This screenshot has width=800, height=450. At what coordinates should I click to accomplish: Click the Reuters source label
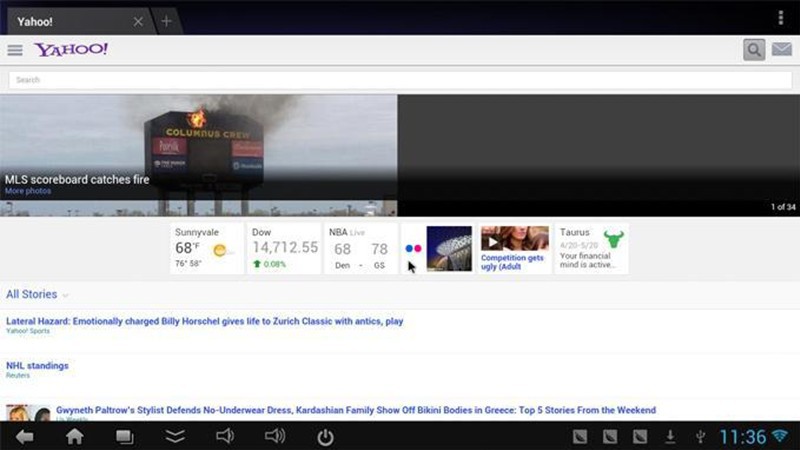[x=18, y=376]
